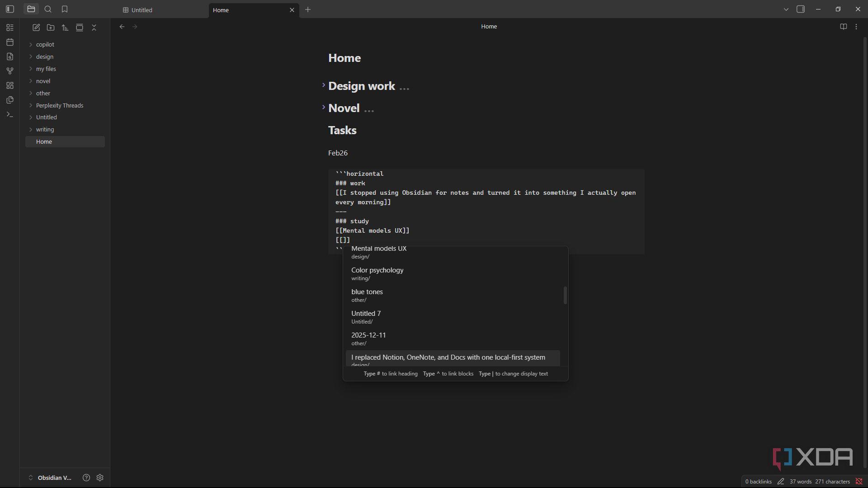
Task: Open 0 backlinks in status bar
Action: point(759,482)
